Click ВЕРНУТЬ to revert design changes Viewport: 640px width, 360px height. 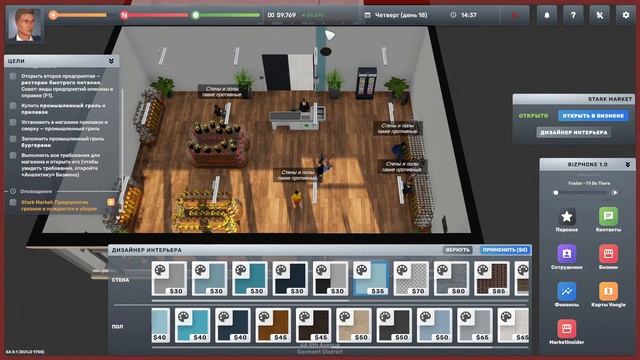(458, 250)
